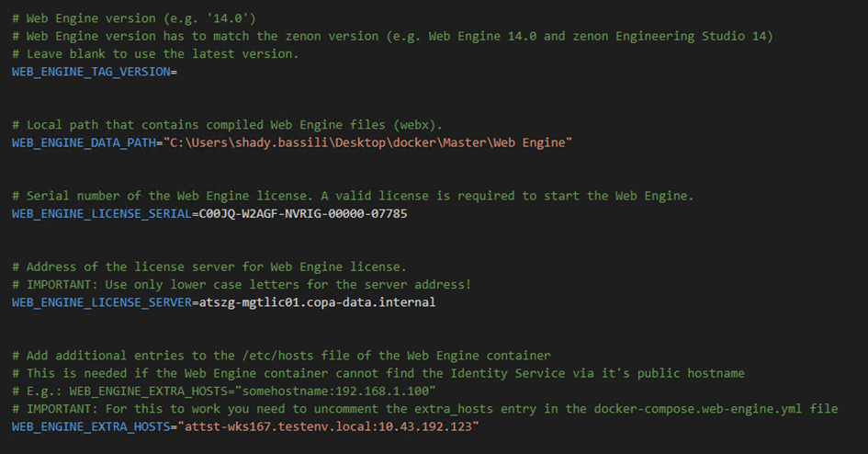Click the comment about compiled Web Engine files (webx)
The width and height of the screenshot is (868, 454).
pos(227,125)
